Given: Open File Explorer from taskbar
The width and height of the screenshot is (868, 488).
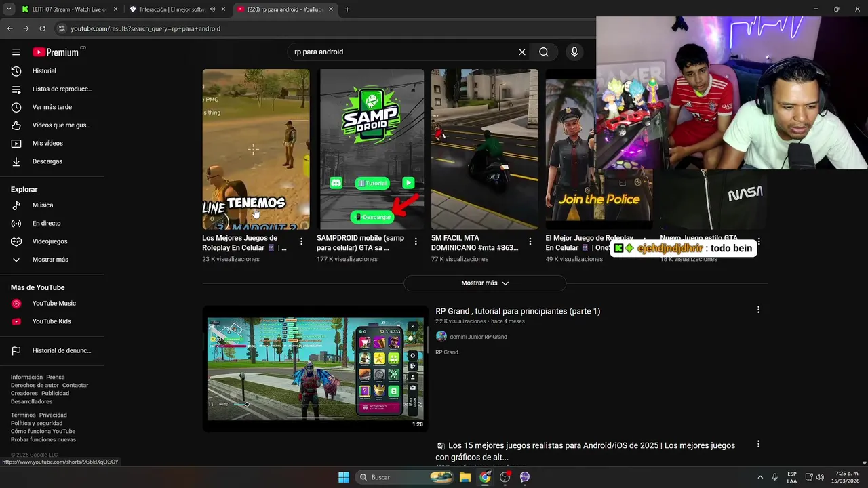Looking at the screenshot, I should (x=465, y=477).
